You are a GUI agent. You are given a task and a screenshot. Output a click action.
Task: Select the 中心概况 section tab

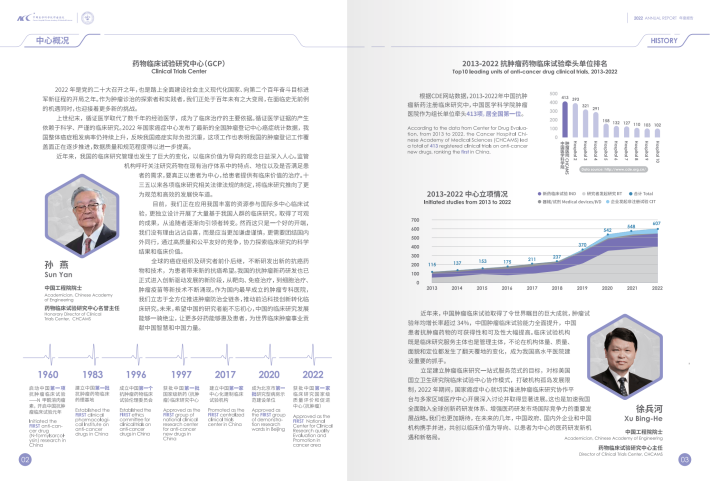pos(53,40)
